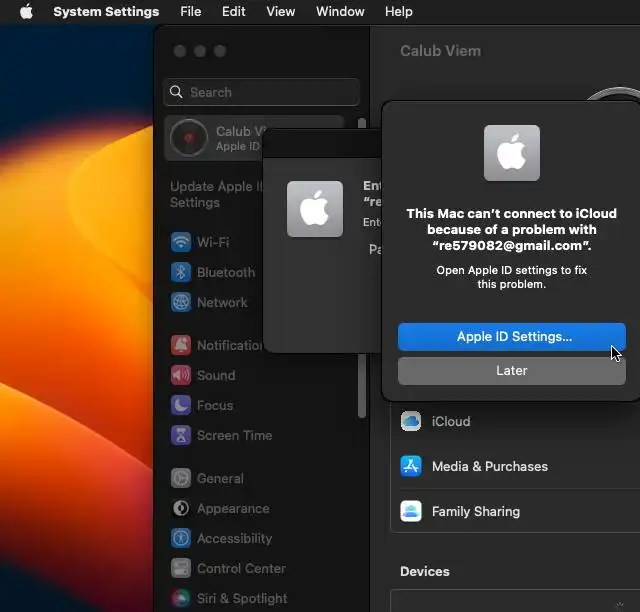The width and height of the screenshot is (640, 612).
Task: Click the Apple ID Settings… button
Action: pyautogui.click(x=511, y=337)
